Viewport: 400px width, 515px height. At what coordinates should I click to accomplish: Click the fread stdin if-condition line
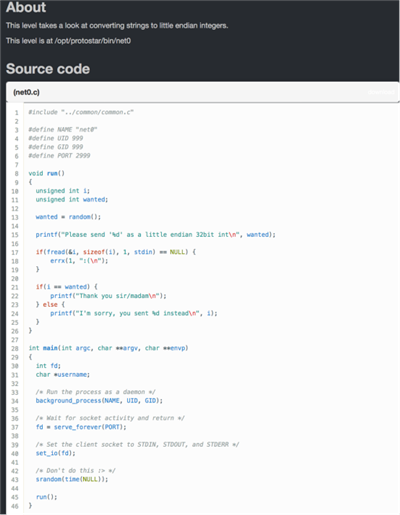pos(116,252)
